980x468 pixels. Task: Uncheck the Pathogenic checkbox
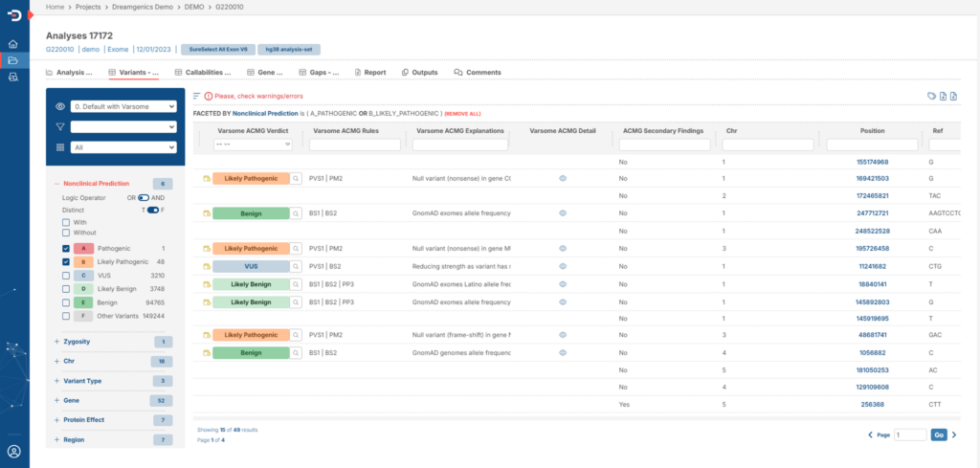pos(66,249)
